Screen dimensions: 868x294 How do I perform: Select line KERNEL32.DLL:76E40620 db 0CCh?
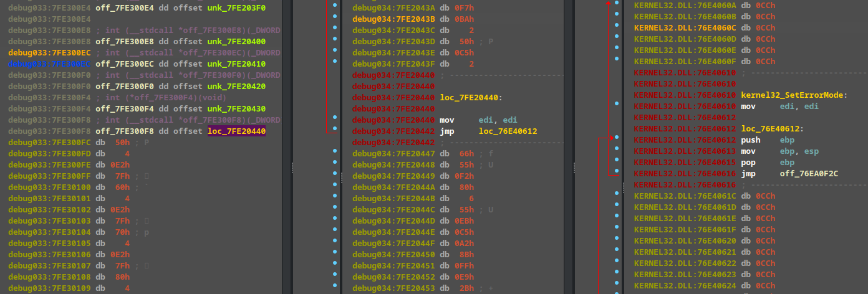pyautogui.click(x=705, y=241)
